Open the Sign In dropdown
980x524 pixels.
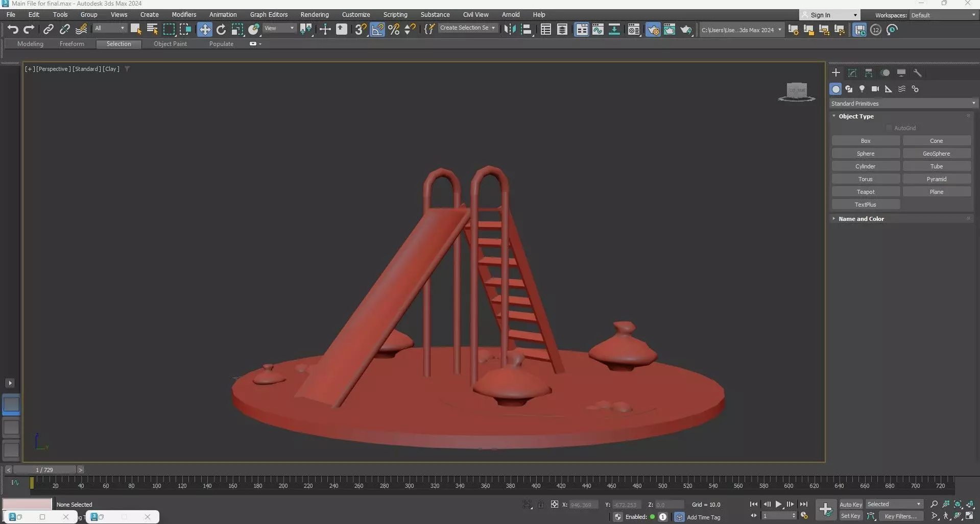coord(829,15)
